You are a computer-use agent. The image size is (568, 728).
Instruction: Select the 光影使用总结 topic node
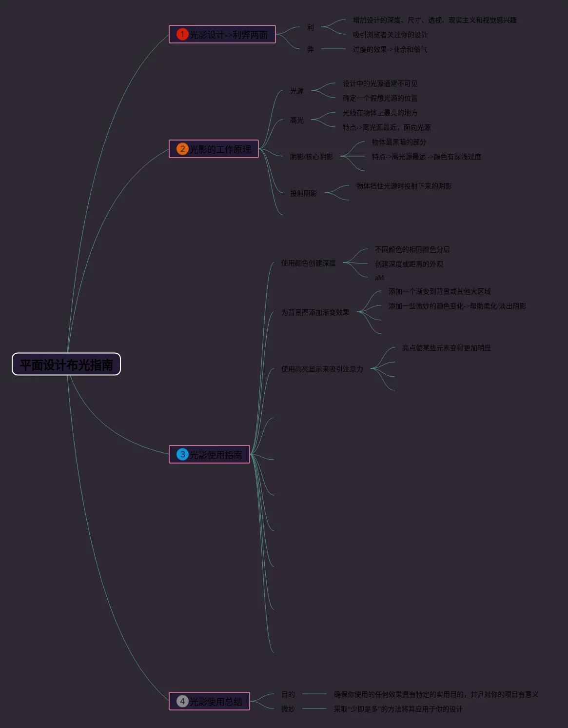point(215,702)
